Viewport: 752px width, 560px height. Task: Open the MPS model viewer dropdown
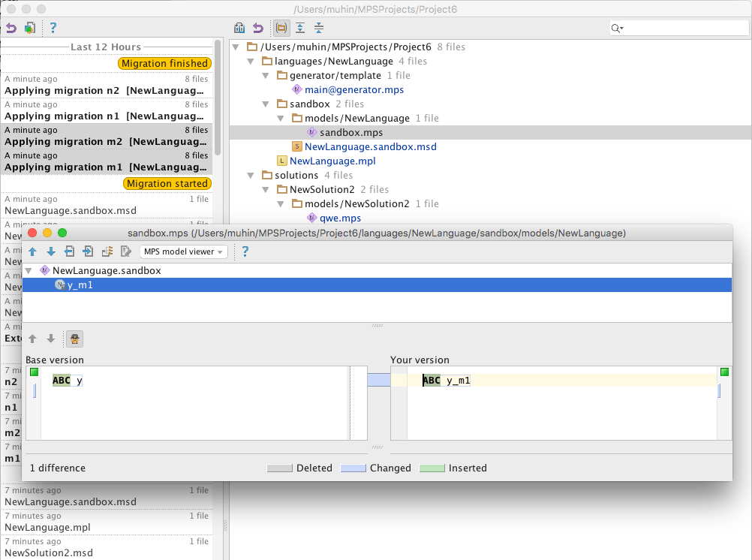184,252
